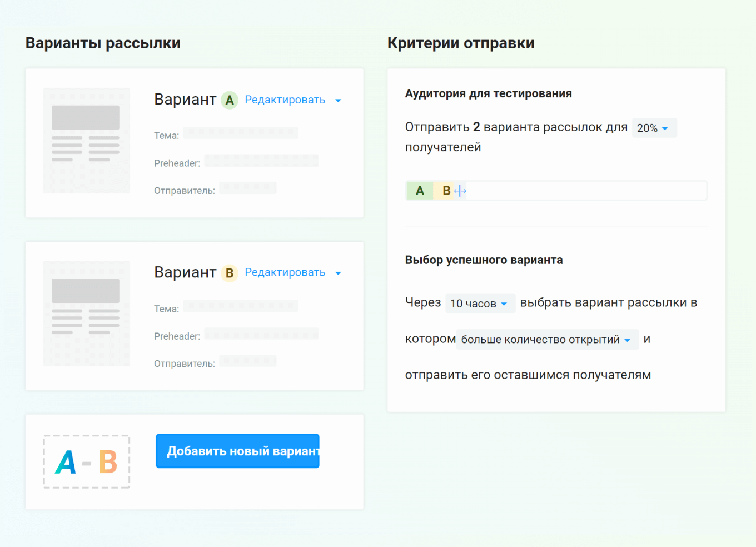Click the Тема input field of Variant A
Screen dimensions: 756x547
tap(240, 133)
